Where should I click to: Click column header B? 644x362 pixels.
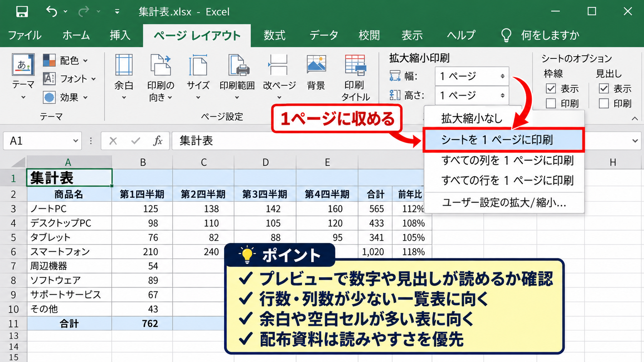tap(143, 162)
